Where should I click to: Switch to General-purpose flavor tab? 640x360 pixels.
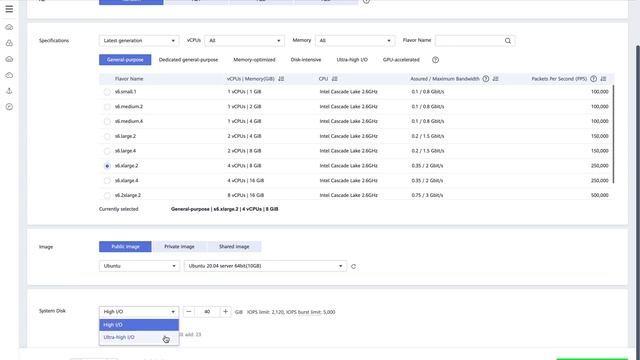click(125, 60)
